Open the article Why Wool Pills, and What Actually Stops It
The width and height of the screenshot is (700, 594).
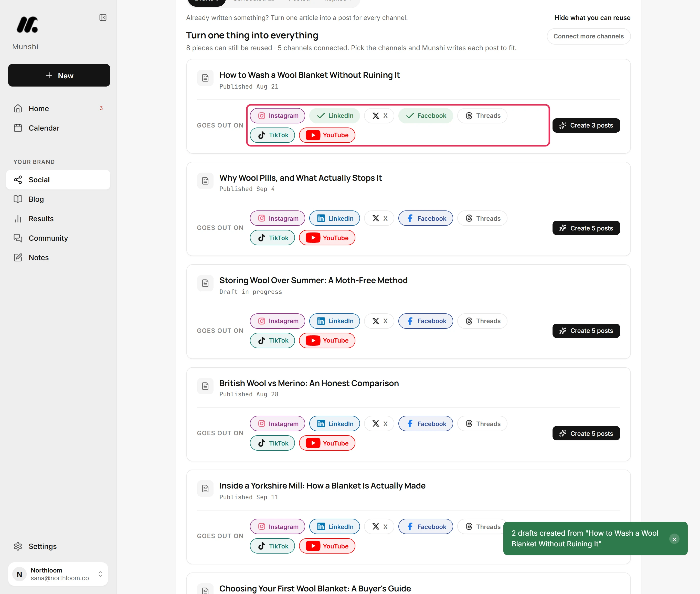tap(300, 178)
